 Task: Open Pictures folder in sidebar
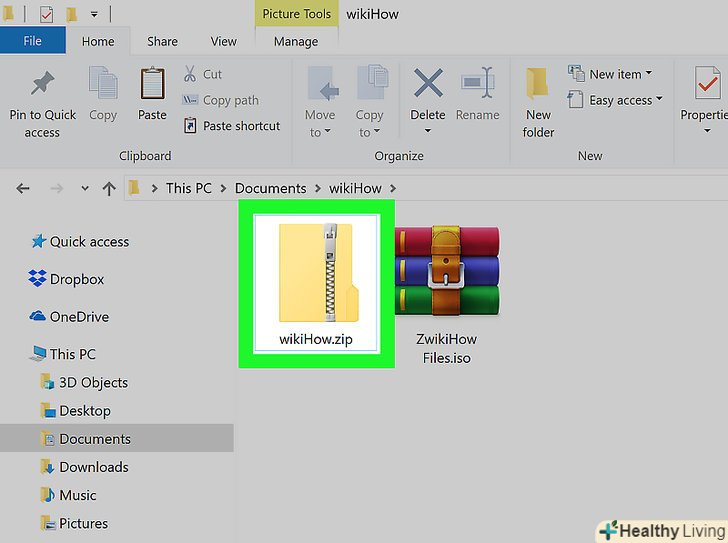74,524
